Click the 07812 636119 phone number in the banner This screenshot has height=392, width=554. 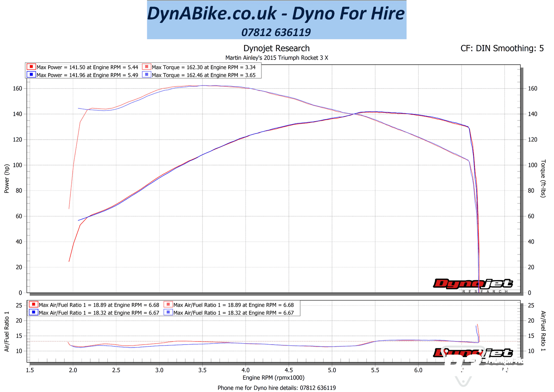(276, 32)
